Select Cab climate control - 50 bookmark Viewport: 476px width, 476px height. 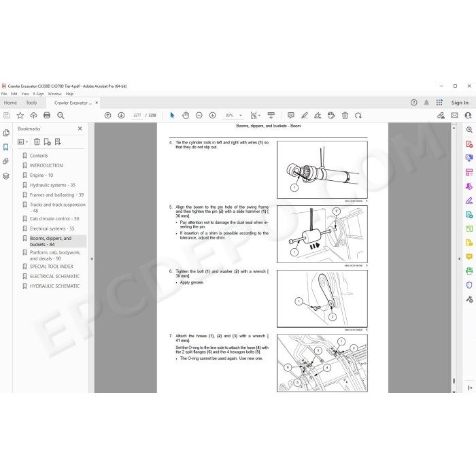pos(54,218)
